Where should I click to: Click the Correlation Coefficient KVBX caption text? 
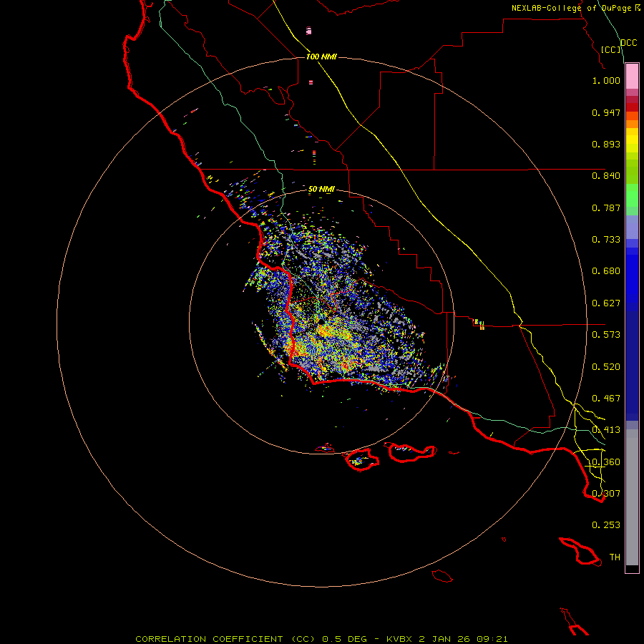point(321,639)
